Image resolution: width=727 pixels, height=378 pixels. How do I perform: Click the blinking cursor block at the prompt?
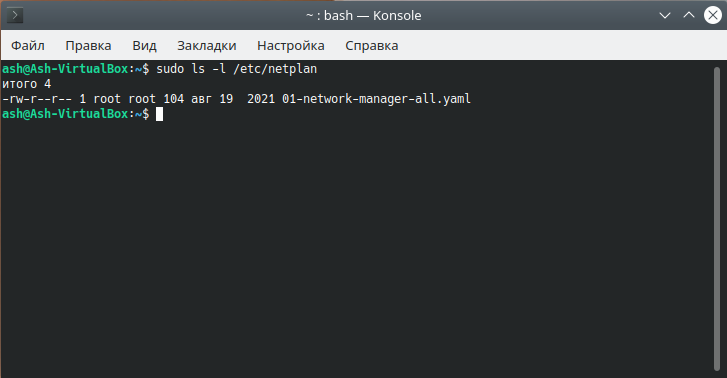(x=159, y=114)
